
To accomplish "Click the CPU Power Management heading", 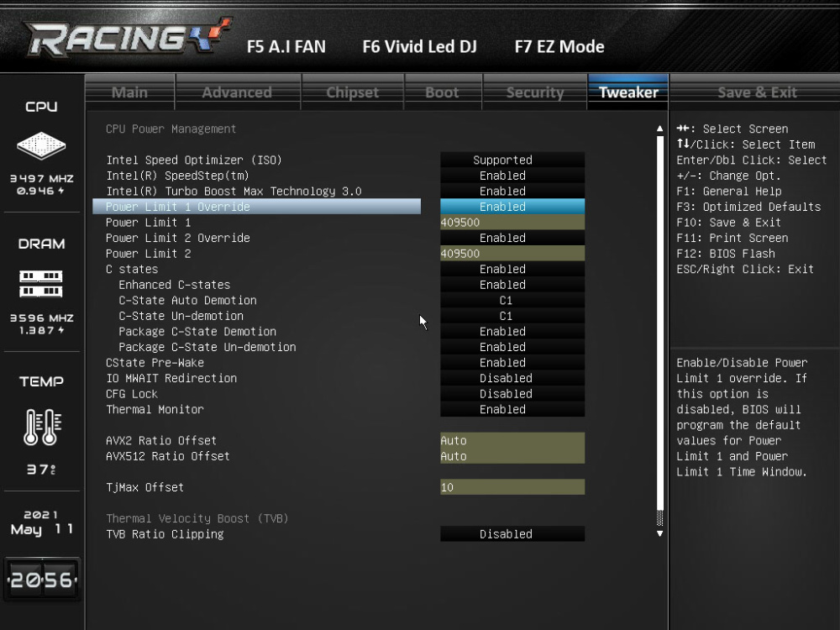I will (x=171, y=129).
